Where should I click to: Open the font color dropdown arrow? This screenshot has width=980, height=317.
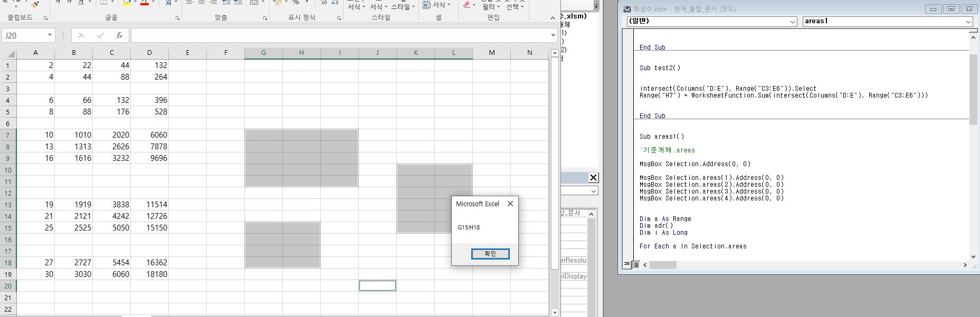[x=153, y=3]
